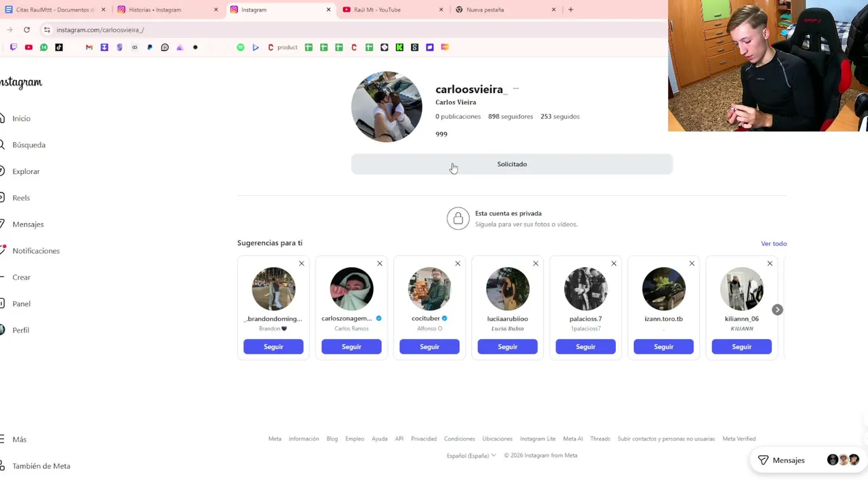Open a new browser tab

[570, 9]
